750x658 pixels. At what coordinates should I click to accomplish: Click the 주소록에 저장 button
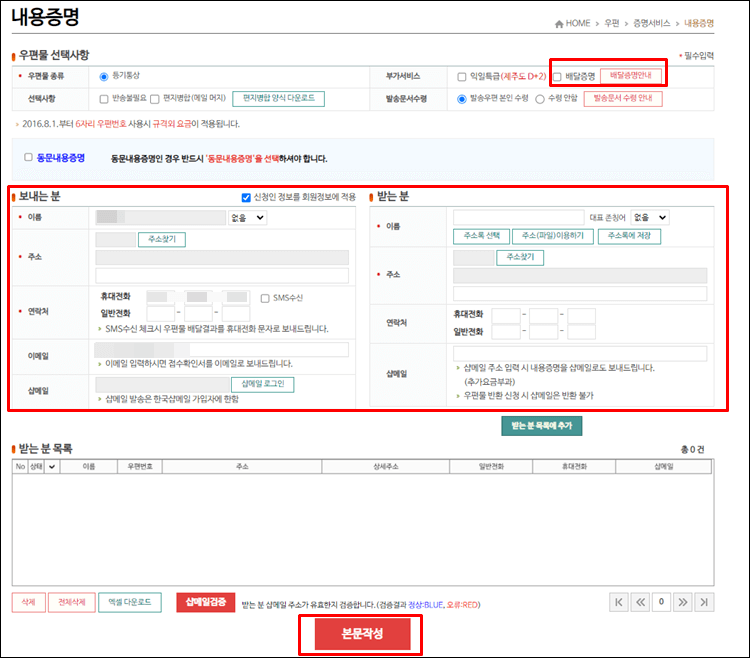(x=629, y=236)
